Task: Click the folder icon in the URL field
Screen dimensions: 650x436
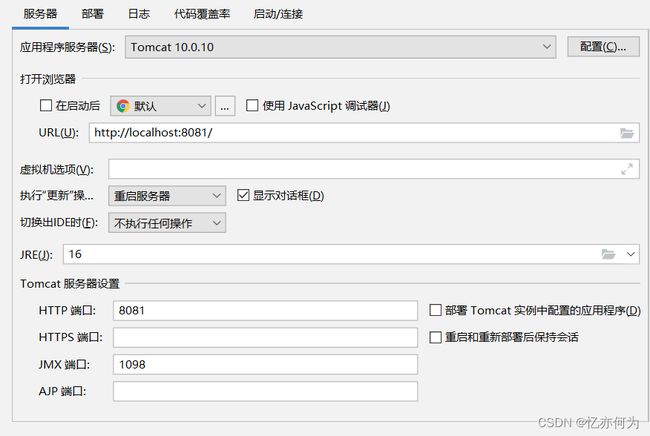Action: 626,133
